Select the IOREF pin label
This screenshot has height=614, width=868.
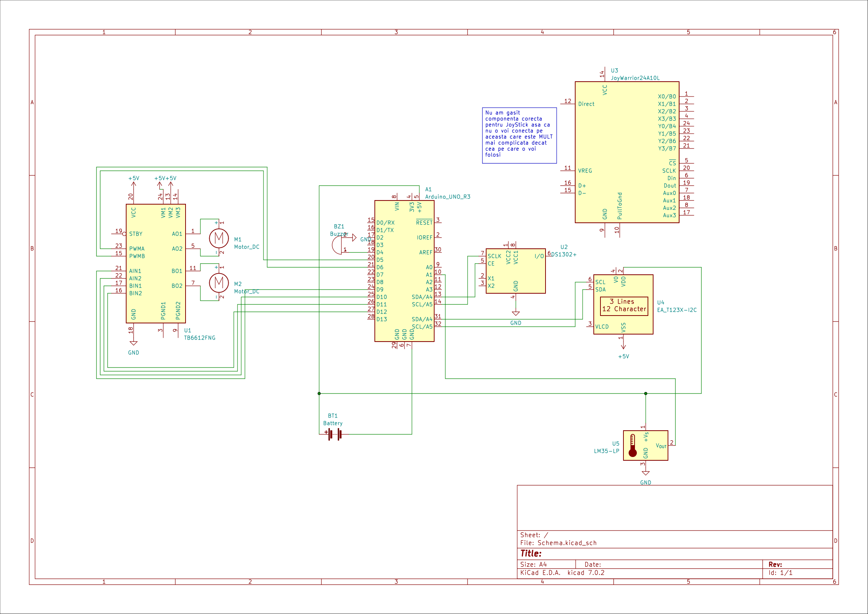pos(425,238)
